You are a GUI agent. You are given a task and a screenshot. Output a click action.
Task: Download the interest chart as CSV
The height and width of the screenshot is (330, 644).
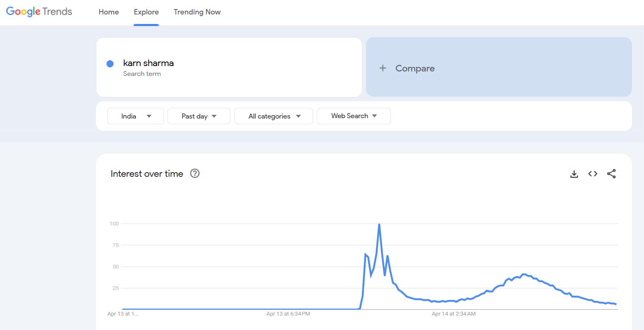[574, 174]
